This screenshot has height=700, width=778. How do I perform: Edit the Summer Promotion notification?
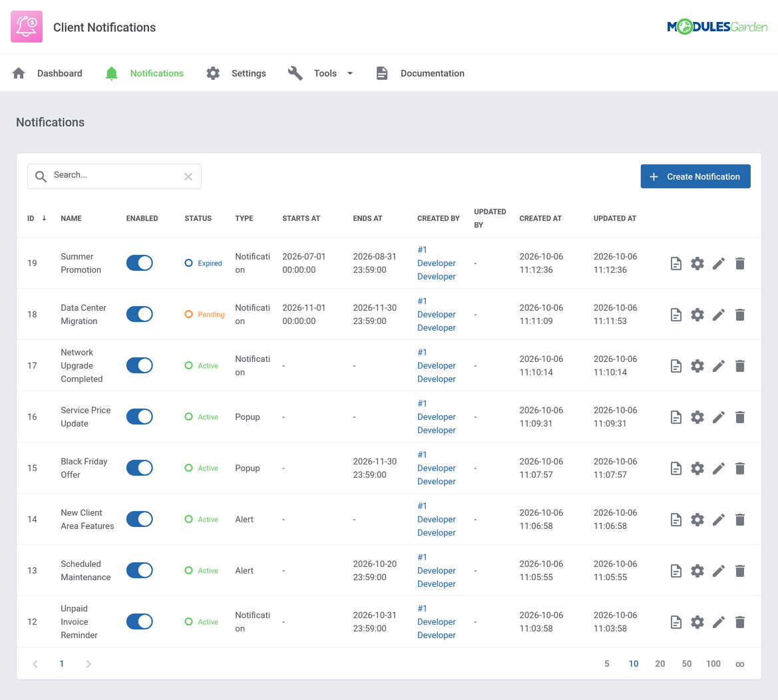719,263
